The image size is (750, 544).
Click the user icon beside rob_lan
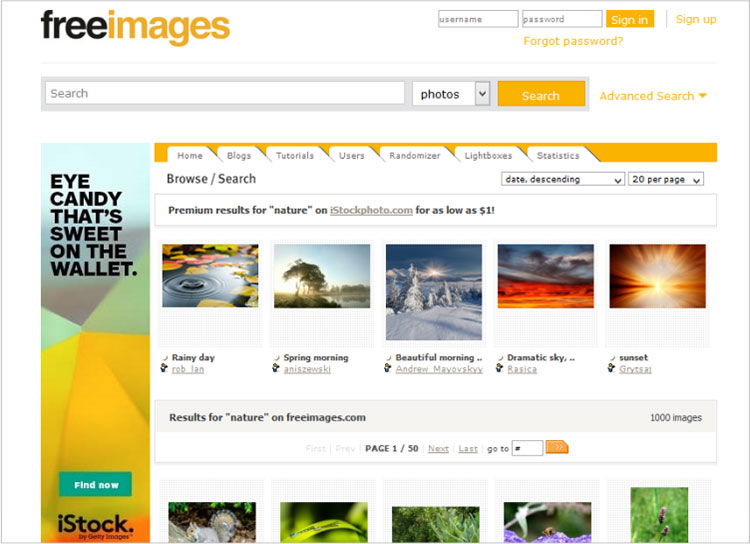(x=164, y=369)
